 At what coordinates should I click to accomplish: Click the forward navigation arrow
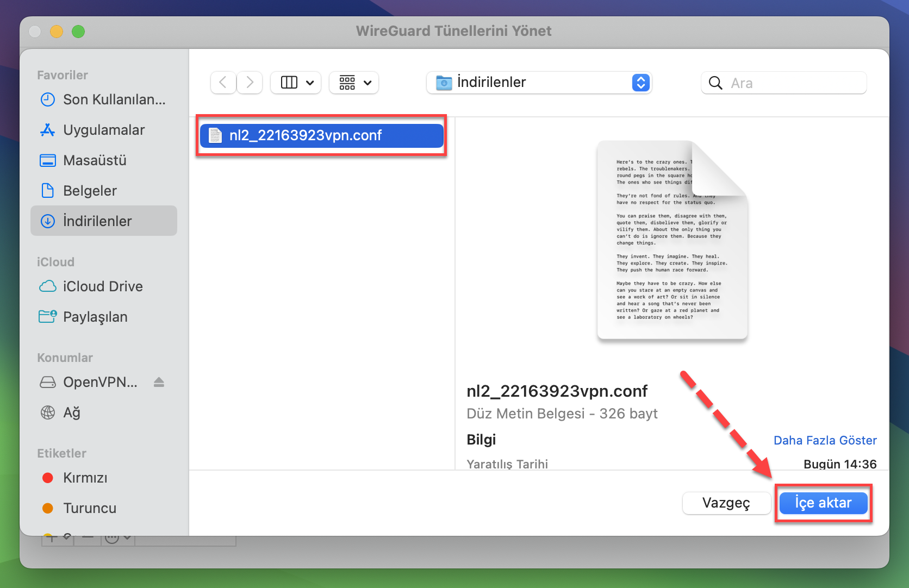pos(250,83)
